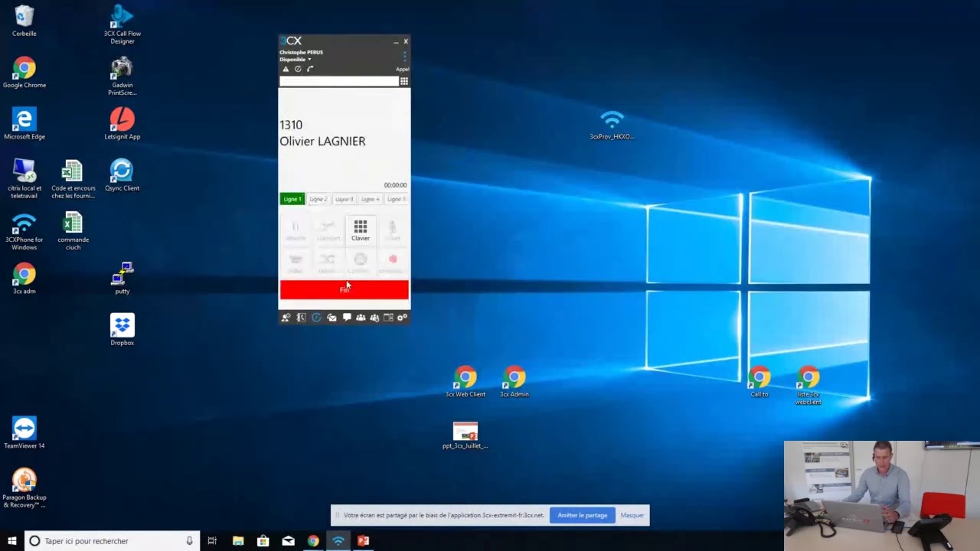Select the 3cx Admin Chrome shortcut
The width and height of the screenshot is (980, 551).
514,382
